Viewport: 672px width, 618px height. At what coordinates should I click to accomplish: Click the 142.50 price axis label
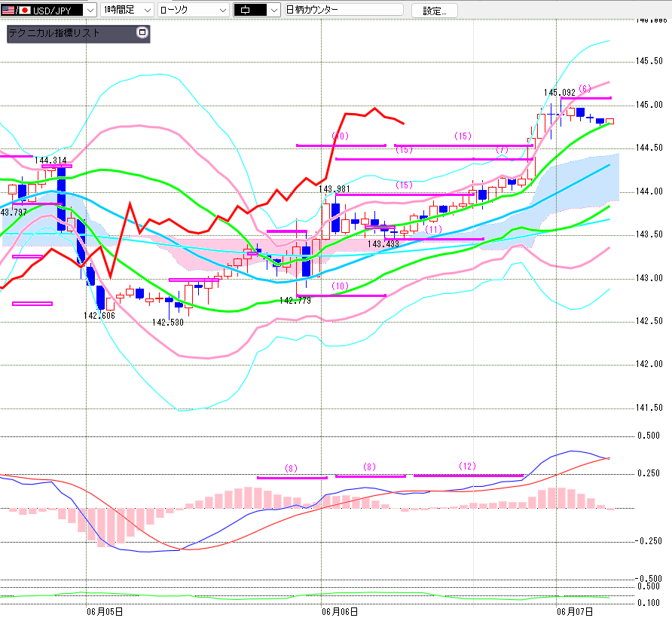(649, 321)
